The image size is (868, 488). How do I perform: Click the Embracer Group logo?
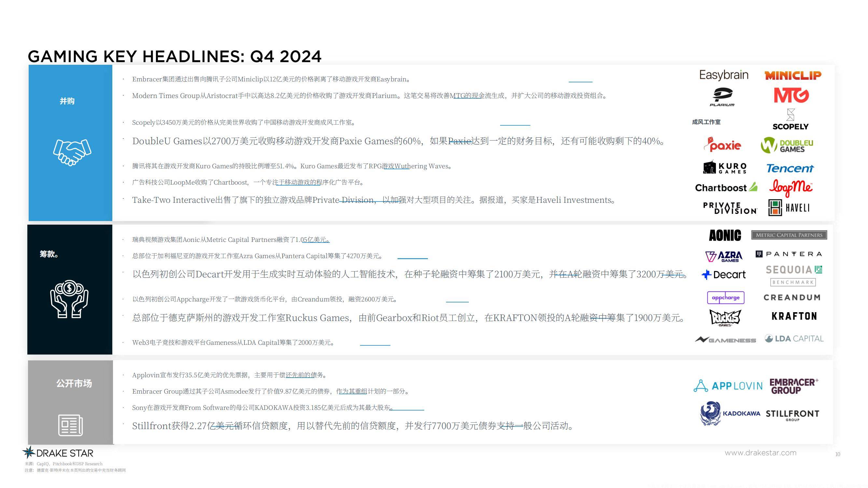pos(794,386)
